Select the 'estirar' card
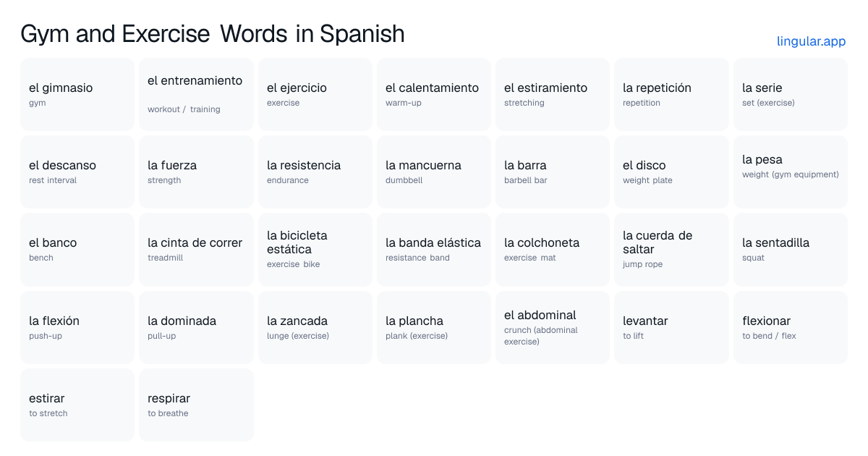This screenshot has height=456, width=868. pos(77,405)
